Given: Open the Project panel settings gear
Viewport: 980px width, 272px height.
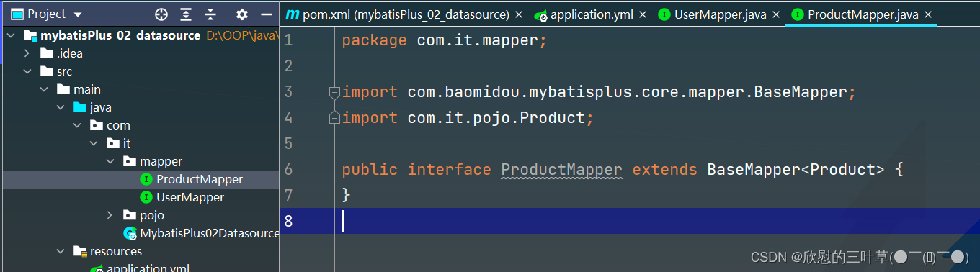Looking at the screenshot, I should (242, 14).
